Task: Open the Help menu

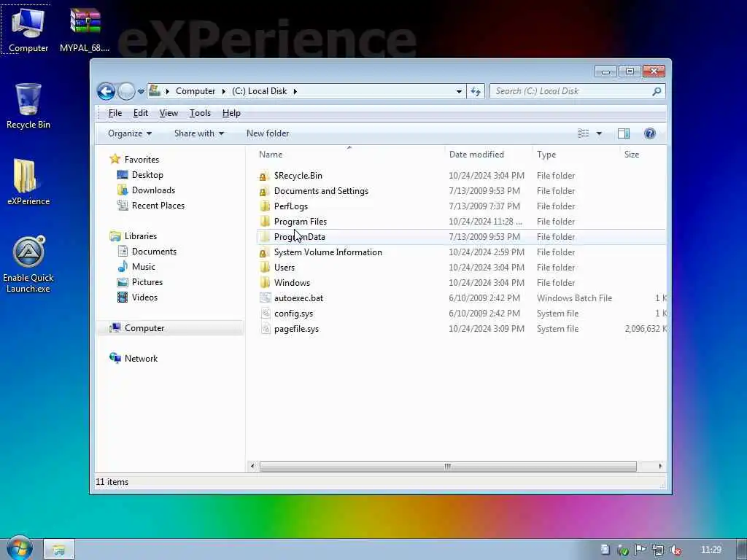Action: point(231,113)
